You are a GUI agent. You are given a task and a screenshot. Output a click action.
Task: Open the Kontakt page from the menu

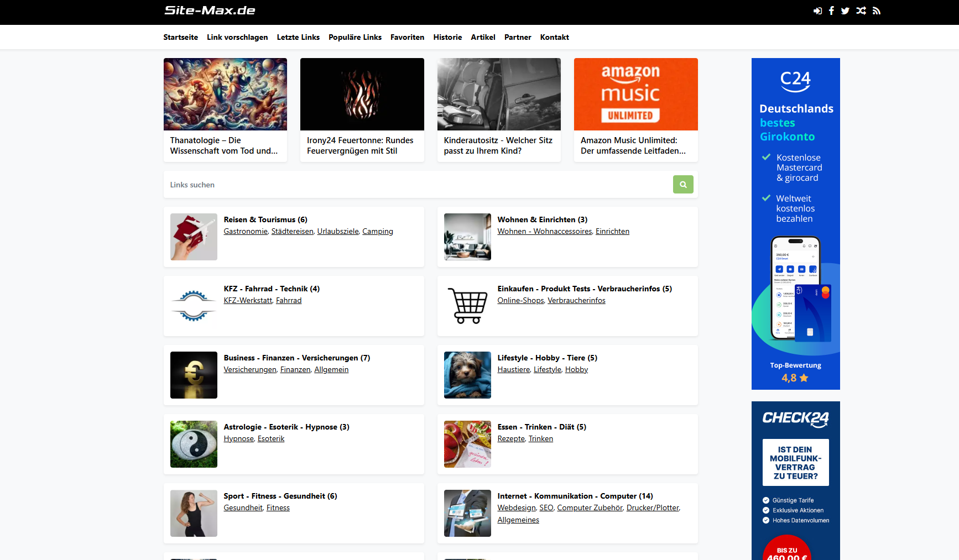tap(554, 37)
